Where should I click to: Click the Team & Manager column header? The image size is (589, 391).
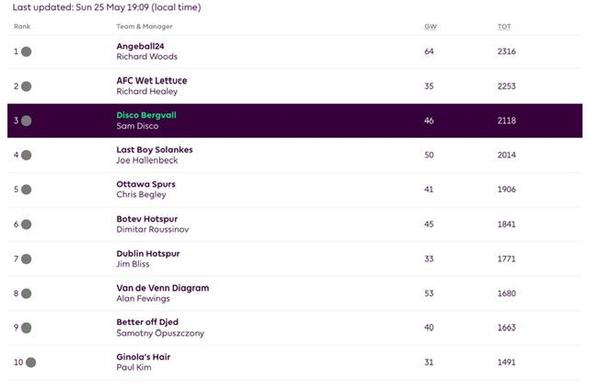[x=144, y=27]
